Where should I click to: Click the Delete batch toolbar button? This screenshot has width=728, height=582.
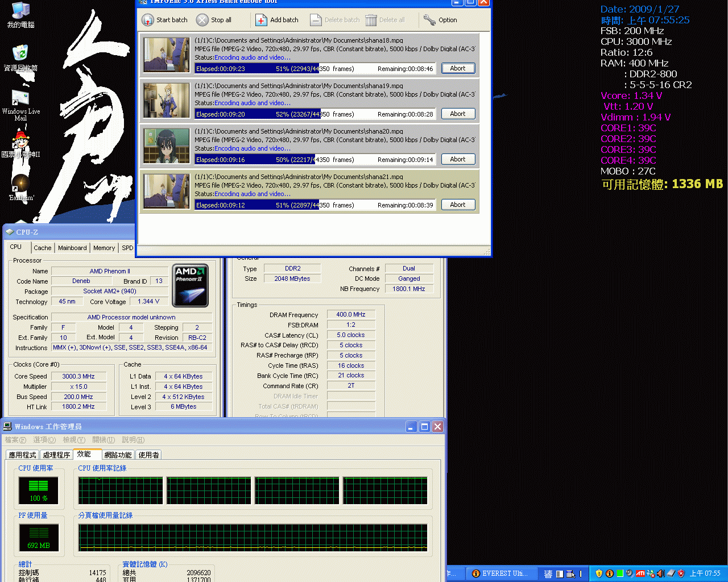(334, 20)
